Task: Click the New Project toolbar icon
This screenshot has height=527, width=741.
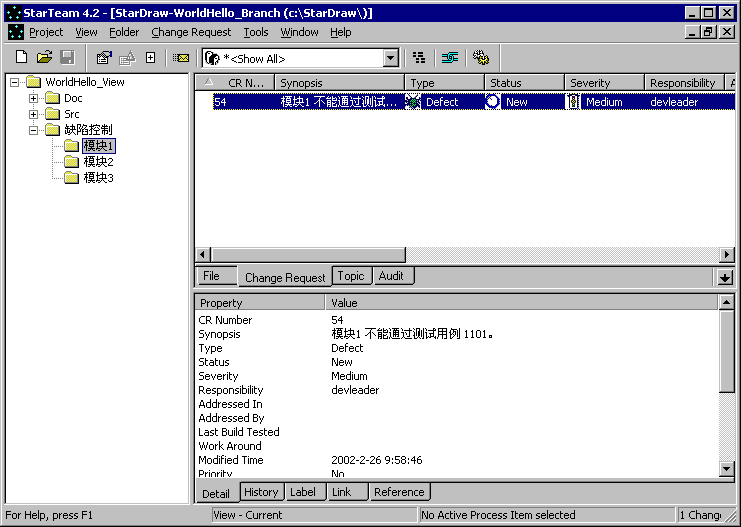Action: 21,58
